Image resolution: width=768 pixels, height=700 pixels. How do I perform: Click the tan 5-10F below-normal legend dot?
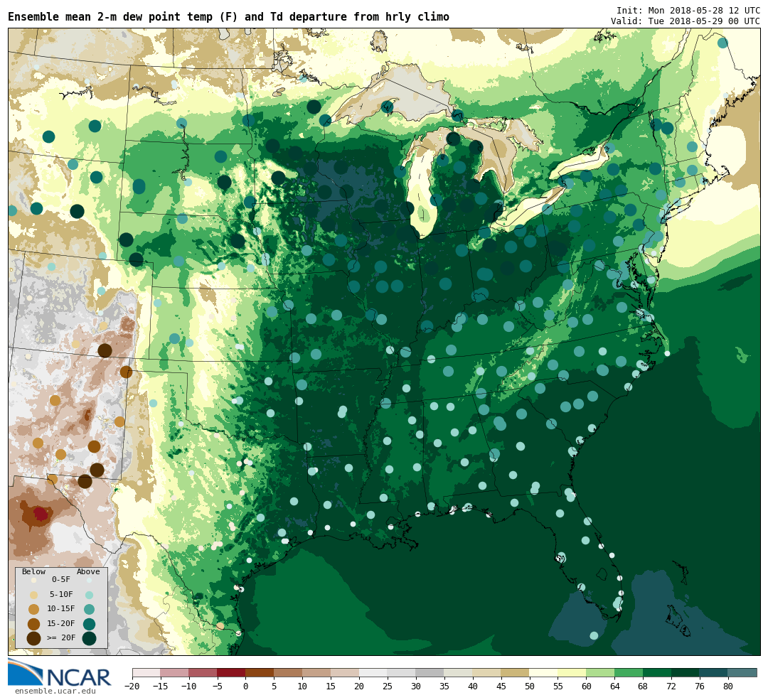click(x=34, y=595)
